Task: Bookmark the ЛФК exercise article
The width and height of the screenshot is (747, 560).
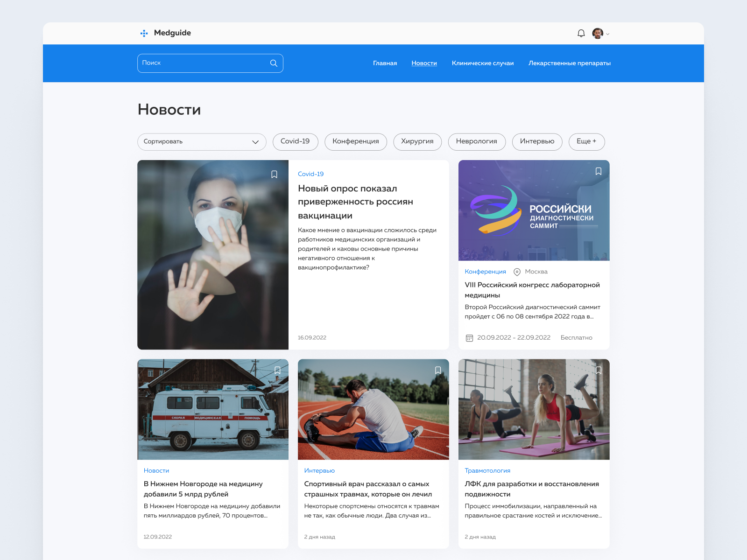Action: click(x=598, y=370)
